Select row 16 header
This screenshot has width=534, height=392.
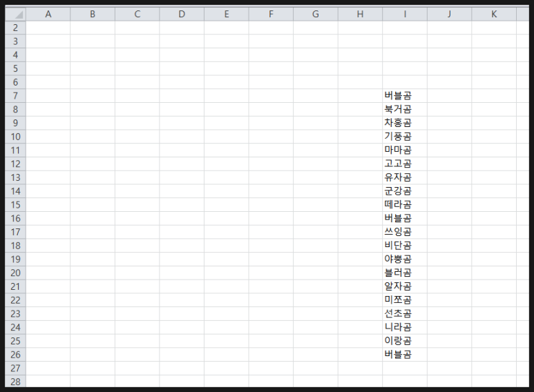[15, 218]
